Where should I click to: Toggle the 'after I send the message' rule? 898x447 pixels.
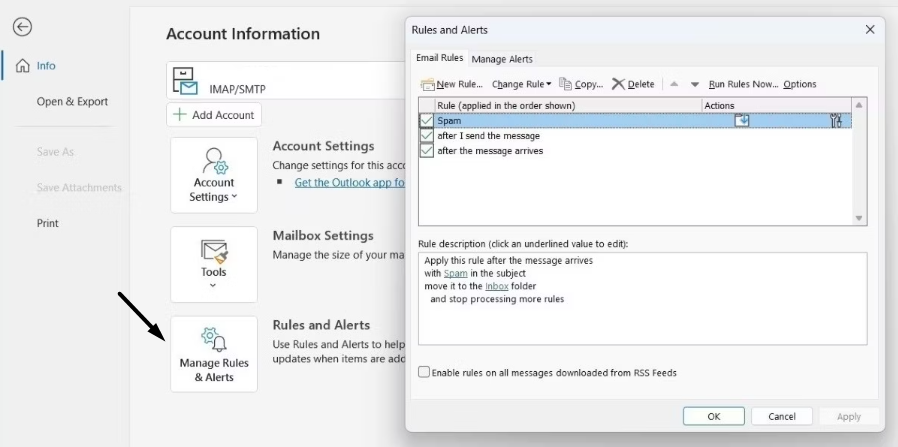click(x=427, y=136)
